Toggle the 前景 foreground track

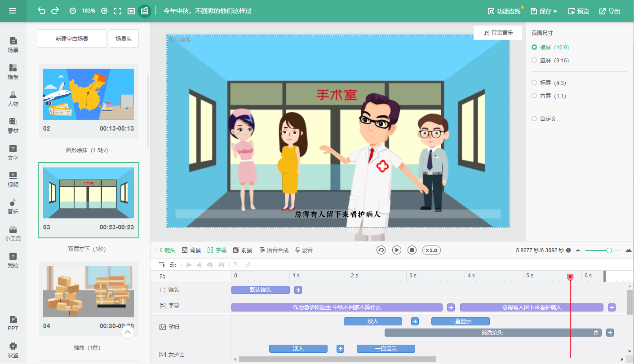coord(242,250)
